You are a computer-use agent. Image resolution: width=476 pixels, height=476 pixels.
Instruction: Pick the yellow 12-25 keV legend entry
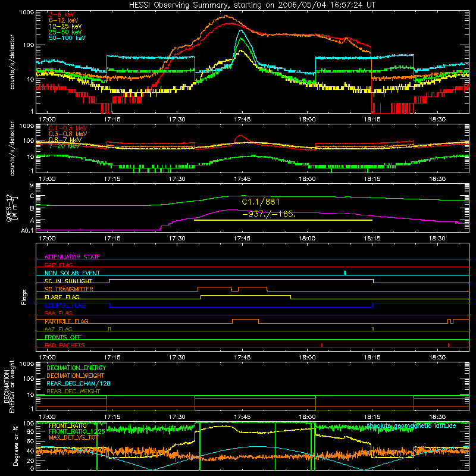[x=65, y=26]
